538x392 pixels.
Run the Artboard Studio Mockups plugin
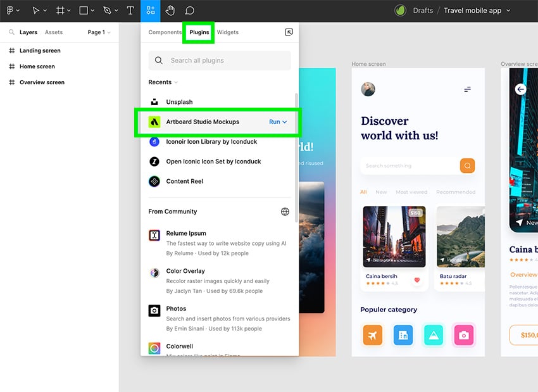275,121
